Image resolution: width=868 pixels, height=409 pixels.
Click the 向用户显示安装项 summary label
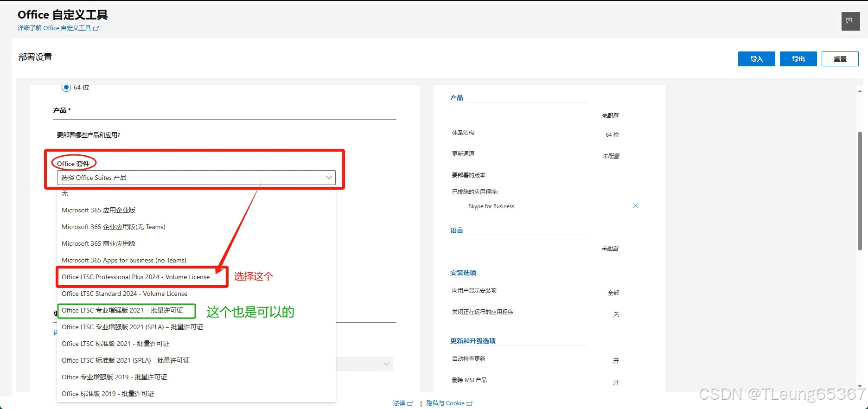click(x=474, y=291)
